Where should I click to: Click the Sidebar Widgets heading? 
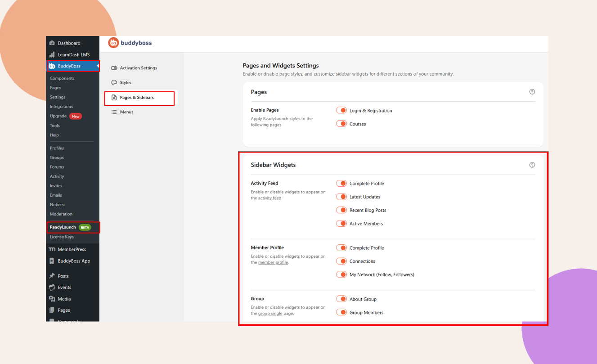pyautogui.click(x=273, y=165)
